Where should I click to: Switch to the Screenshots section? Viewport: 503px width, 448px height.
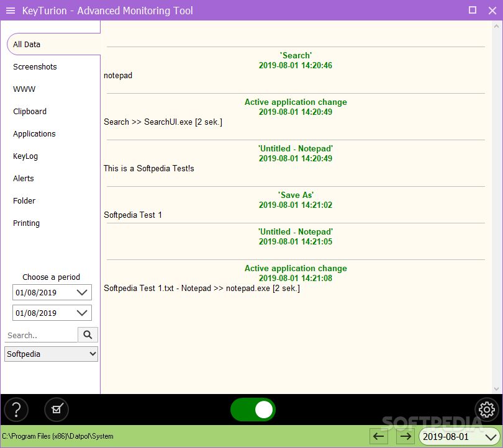pyautogui.click(x=35, y=66)
